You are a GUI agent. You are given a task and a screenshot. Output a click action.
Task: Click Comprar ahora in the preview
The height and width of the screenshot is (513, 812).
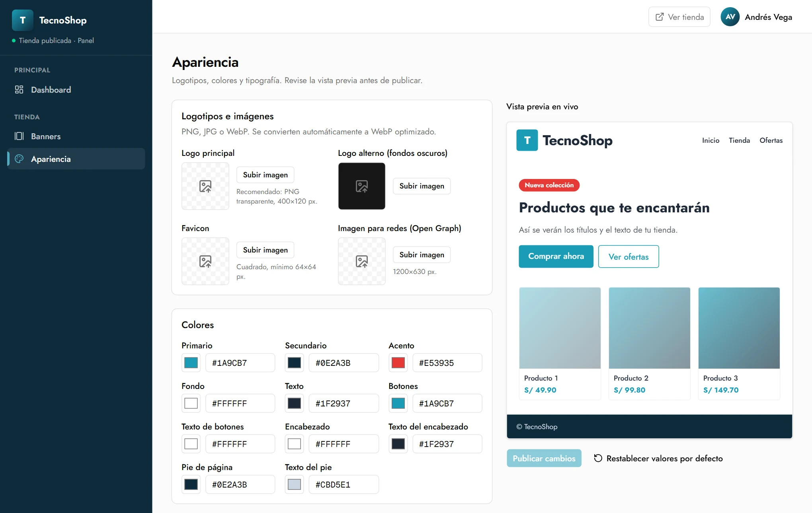556,256
